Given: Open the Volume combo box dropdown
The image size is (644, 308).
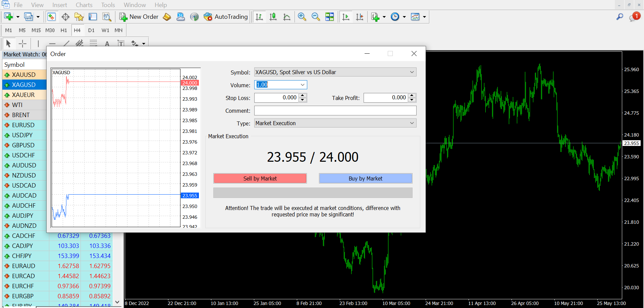Looking at the screenshot, I should click(303, 85).
